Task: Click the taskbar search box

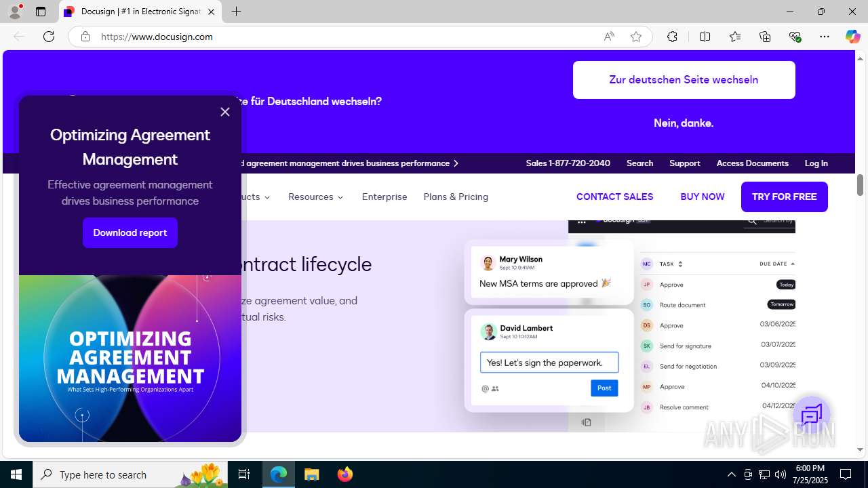Action: pos(130,474)
